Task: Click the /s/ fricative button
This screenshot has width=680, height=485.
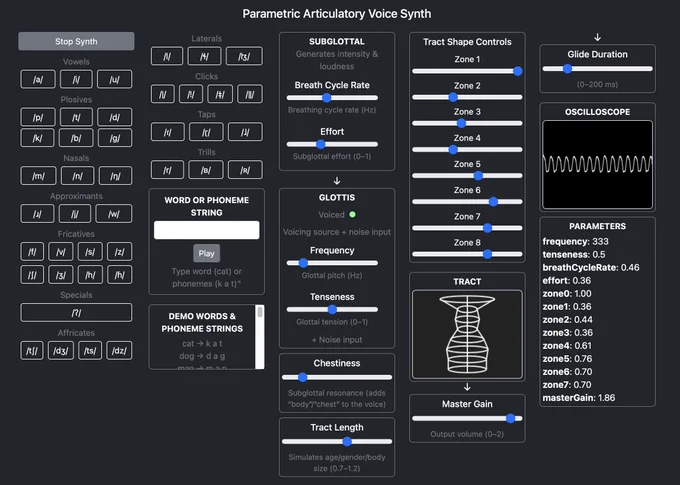Action: [90, 252]
